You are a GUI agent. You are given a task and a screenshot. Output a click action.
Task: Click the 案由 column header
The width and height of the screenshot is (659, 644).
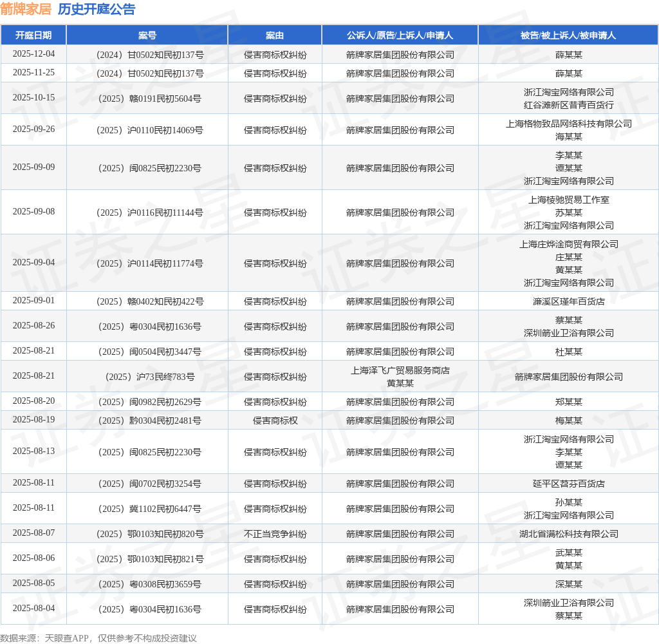274,35
